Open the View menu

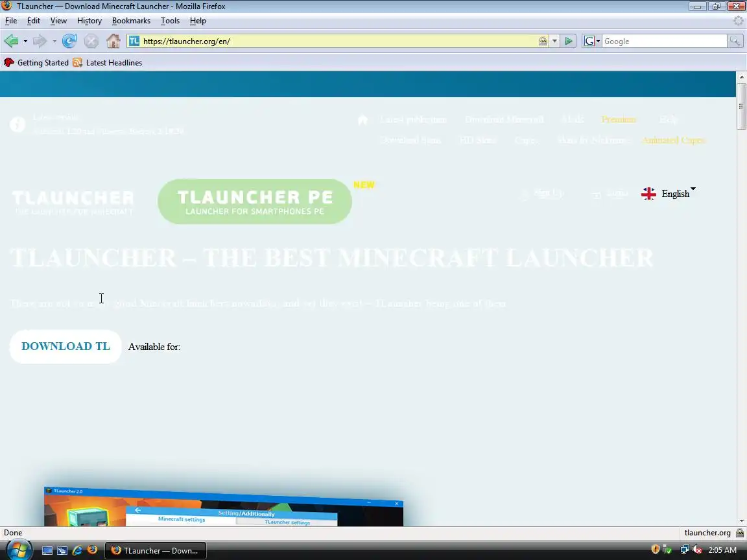click(58, 21)
